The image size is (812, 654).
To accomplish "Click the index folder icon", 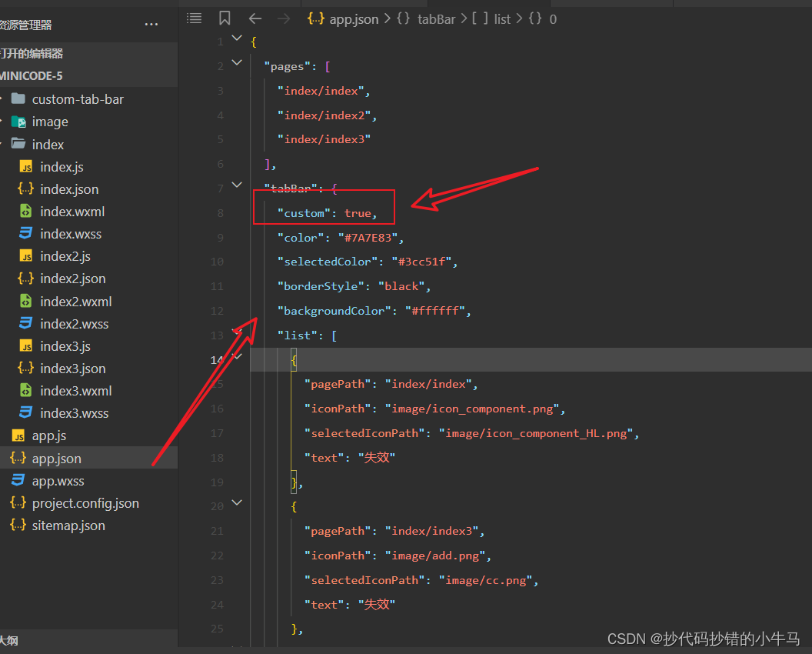I will click(18, 144).
